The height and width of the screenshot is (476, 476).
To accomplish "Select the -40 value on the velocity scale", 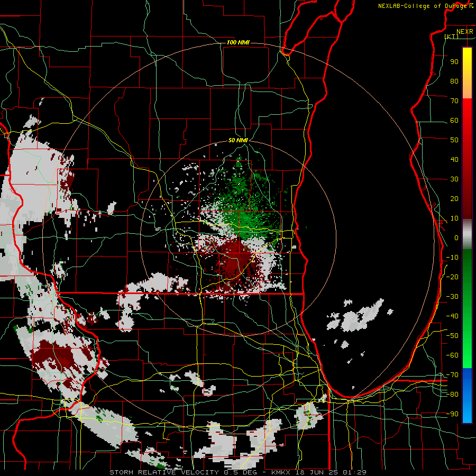I will (x=452, y=316).
